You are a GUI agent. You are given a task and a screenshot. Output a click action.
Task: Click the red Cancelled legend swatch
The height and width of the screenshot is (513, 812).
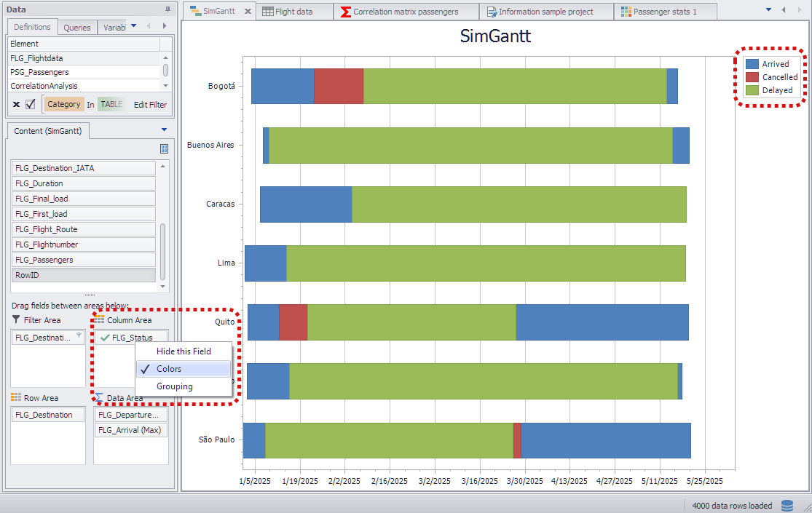pyautogui.click(x=752, y=77)
